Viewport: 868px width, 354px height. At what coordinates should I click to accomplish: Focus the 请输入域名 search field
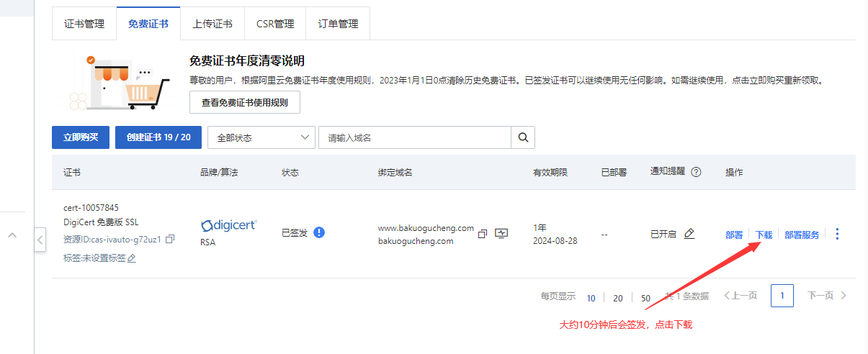coord(414,137)
